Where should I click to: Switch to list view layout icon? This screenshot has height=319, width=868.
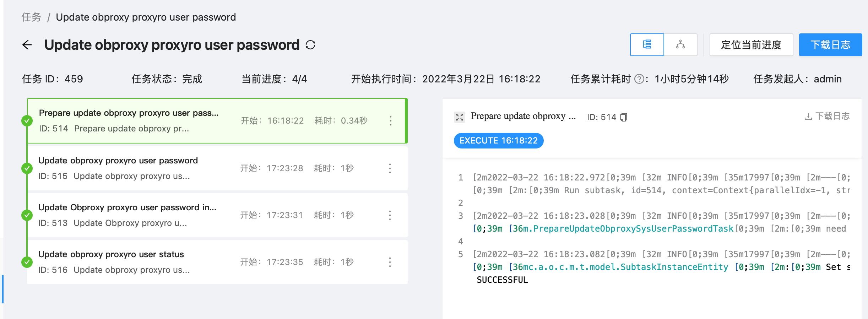click(647, 45)
